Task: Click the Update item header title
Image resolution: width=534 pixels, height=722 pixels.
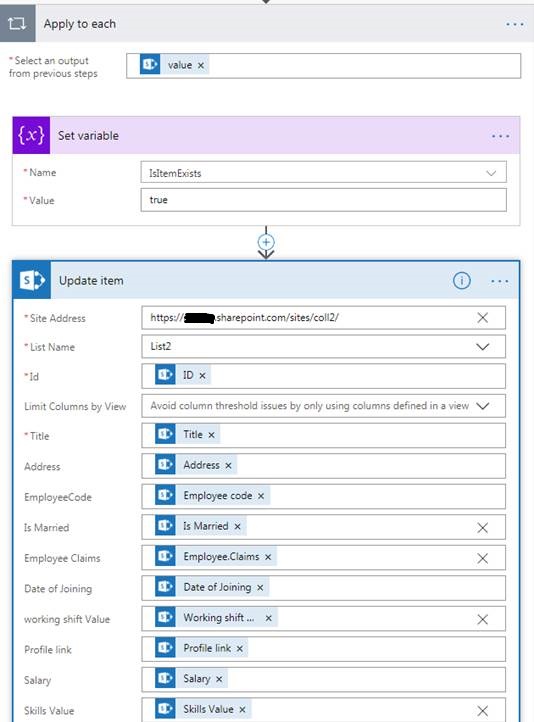Action: 91,280
